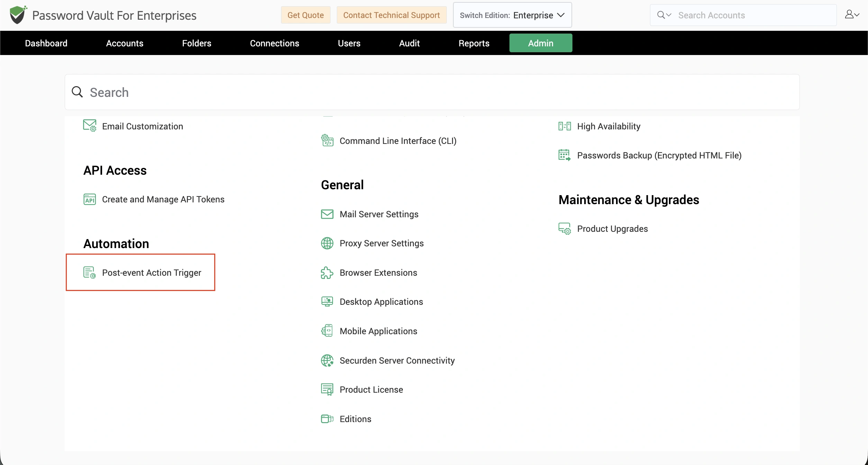This screenshot has height=465, width=868.
Task: Open the Connections tab
Action: point(274,43)
